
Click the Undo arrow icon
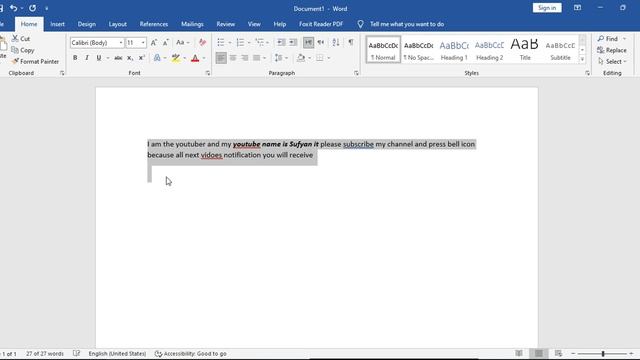point(13,8)
